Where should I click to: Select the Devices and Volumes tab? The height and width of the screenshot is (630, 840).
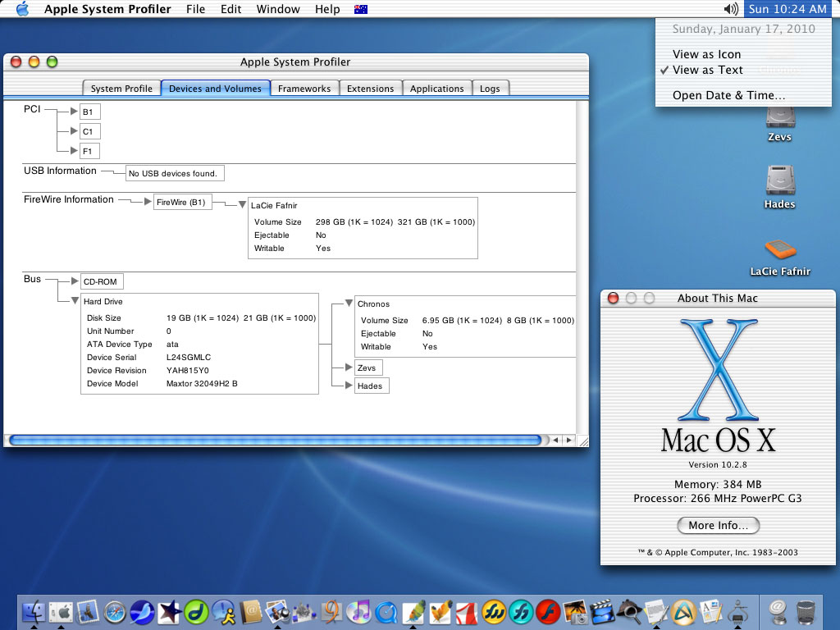216,89
